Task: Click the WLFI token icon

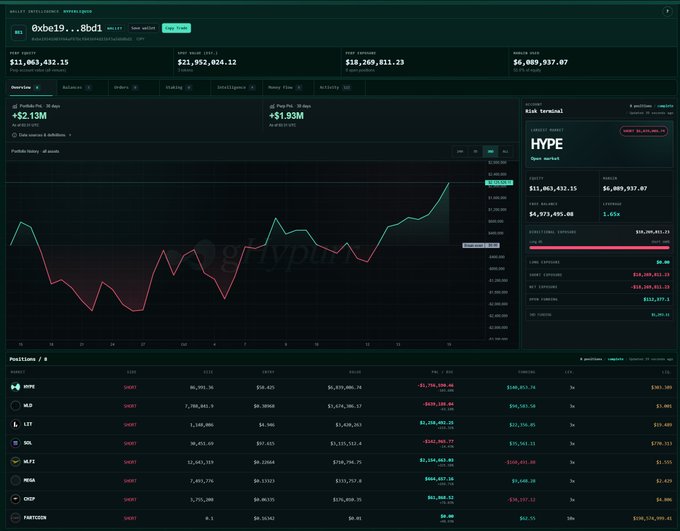Action: point(15,462)
